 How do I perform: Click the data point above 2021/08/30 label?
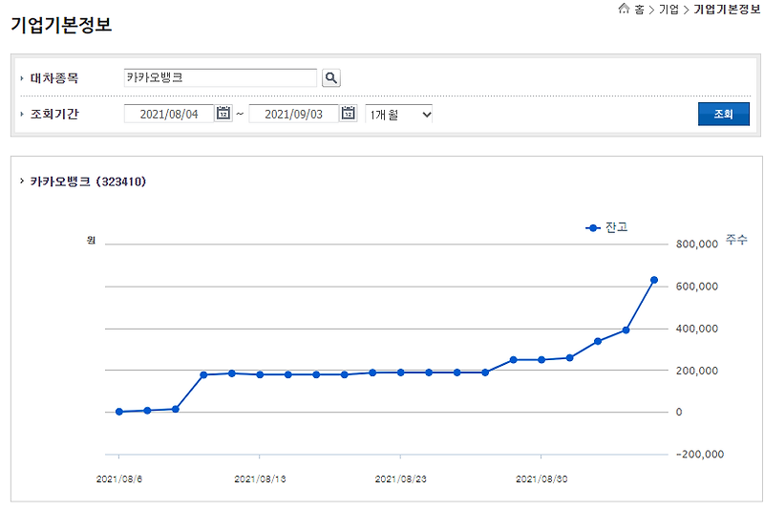[541, 360]
